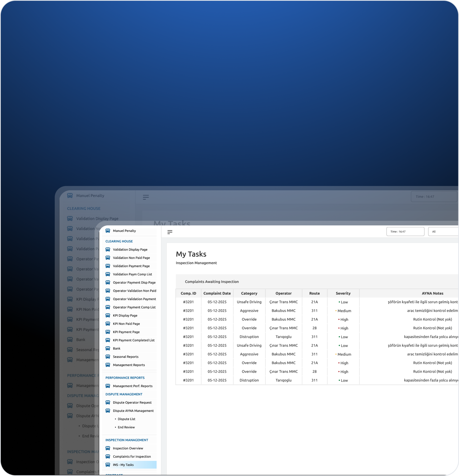This screenshot has height=476, width=459.
Task: Click the hamburger menu icon in header
Action: pos(170,232)
